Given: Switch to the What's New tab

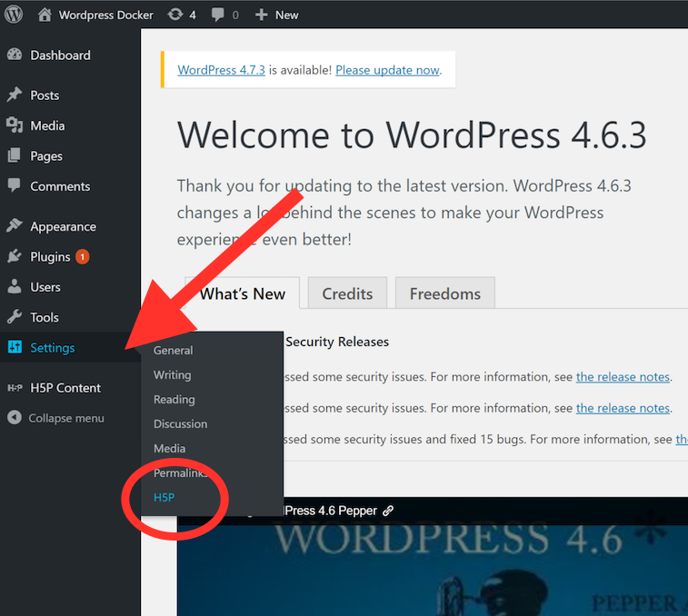Looking at the screenshot, I should 242,293.
